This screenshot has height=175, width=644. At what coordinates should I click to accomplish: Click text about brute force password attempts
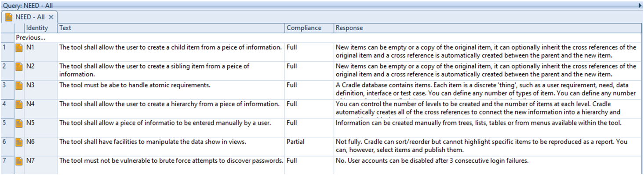tap(171, 161)
